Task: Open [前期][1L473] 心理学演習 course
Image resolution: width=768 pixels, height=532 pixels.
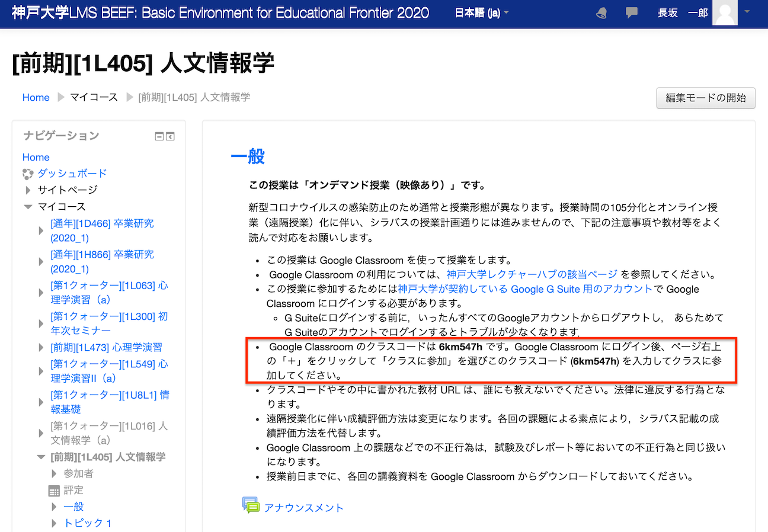Action: pyautogui.click(x=106, y=347)
